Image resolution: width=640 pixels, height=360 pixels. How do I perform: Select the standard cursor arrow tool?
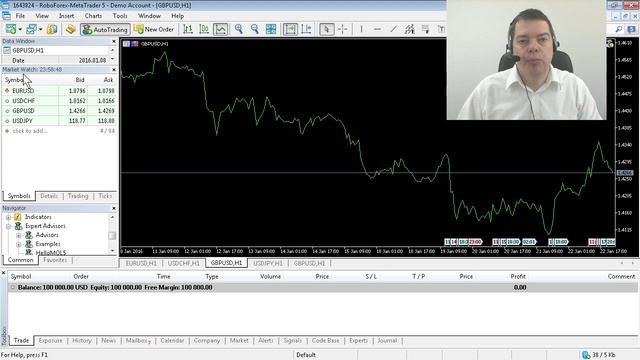327,29
